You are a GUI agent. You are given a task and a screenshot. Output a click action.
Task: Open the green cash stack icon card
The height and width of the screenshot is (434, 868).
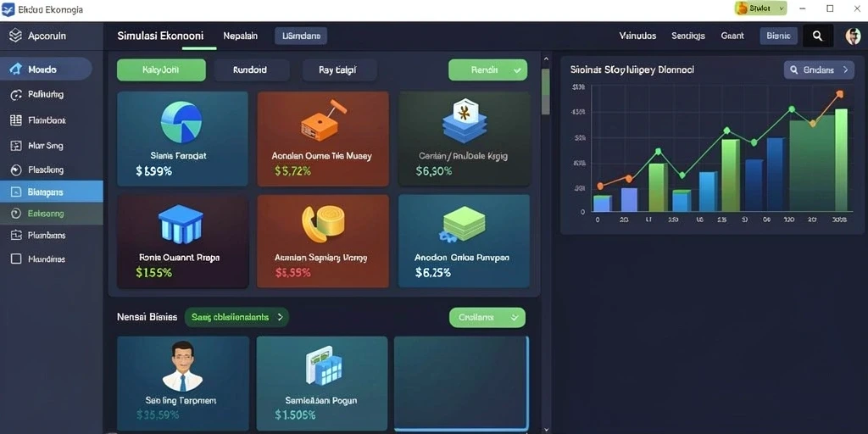[x=464, y=241]
